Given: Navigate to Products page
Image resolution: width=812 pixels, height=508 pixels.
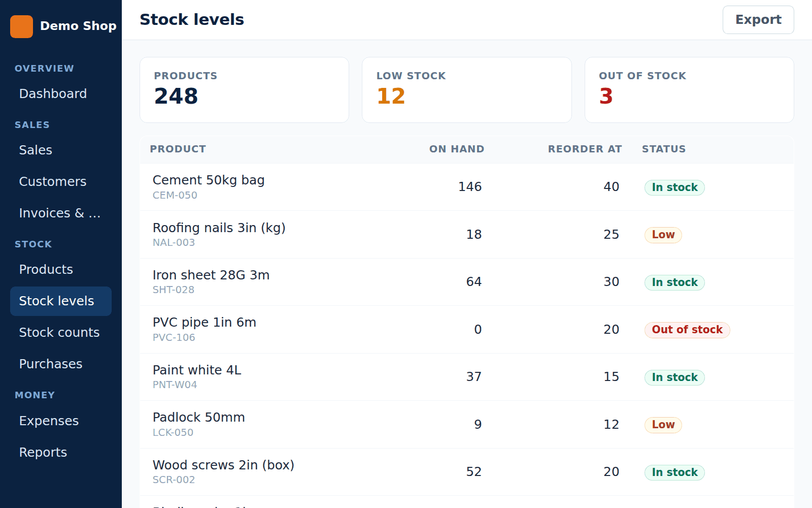Looking at the screenshot, I should (x=61, y=269).
